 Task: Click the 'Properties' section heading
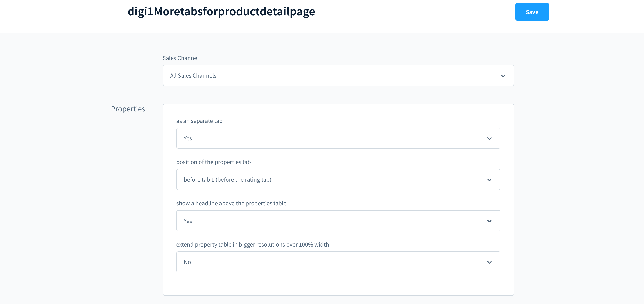pos(128,109)
